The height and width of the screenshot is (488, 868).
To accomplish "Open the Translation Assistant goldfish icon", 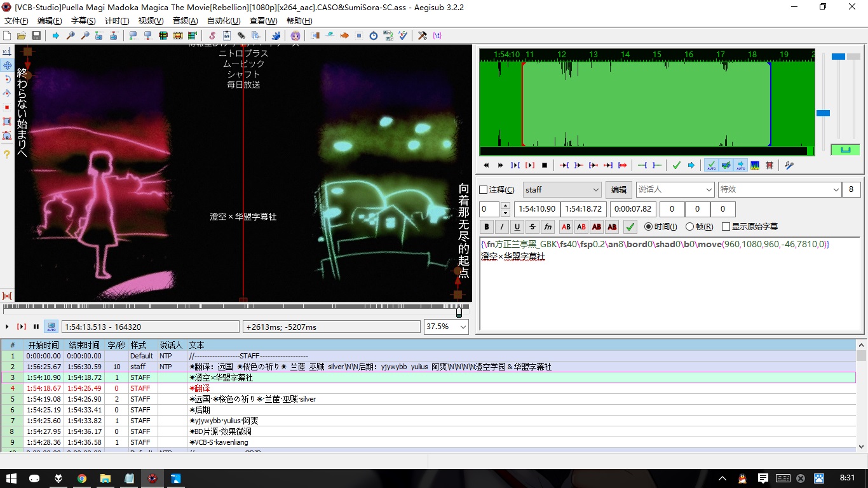I will [344, 36].
